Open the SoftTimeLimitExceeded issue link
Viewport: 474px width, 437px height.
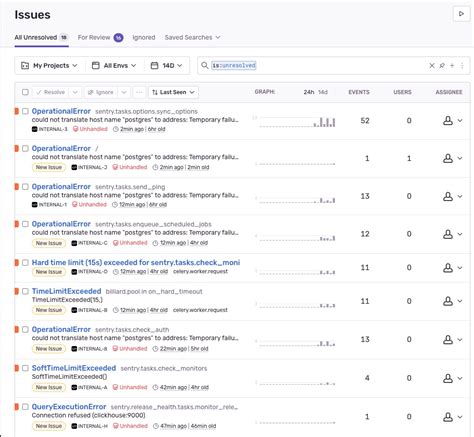(x=74, y=368)
